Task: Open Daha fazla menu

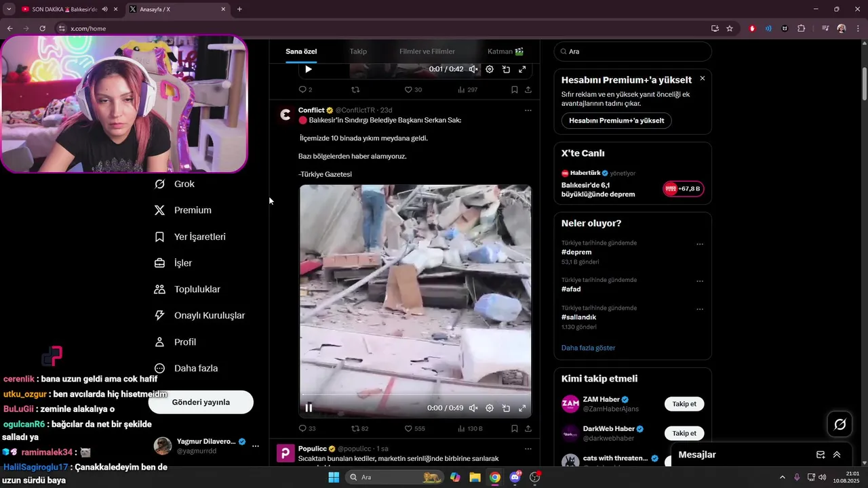Action: (x=186, y=368)
